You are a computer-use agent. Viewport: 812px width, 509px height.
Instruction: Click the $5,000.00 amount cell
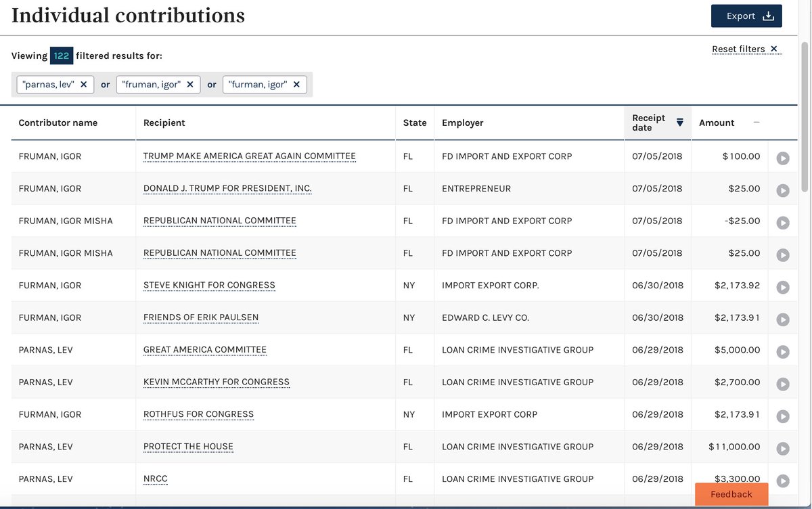pyautogui.click(x=737, y=350)
